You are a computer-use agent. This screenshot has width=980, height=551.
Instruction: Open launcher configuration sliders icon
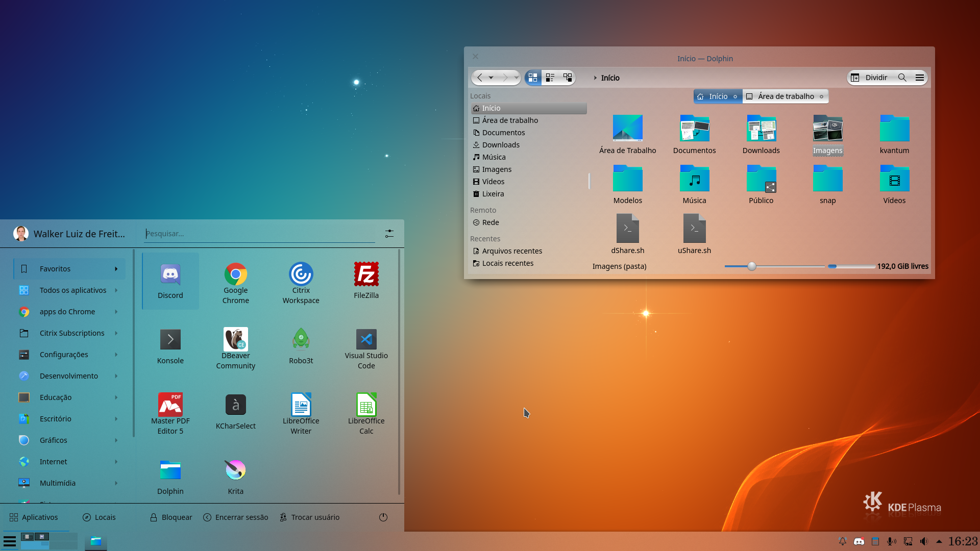[x=389, y=234]
